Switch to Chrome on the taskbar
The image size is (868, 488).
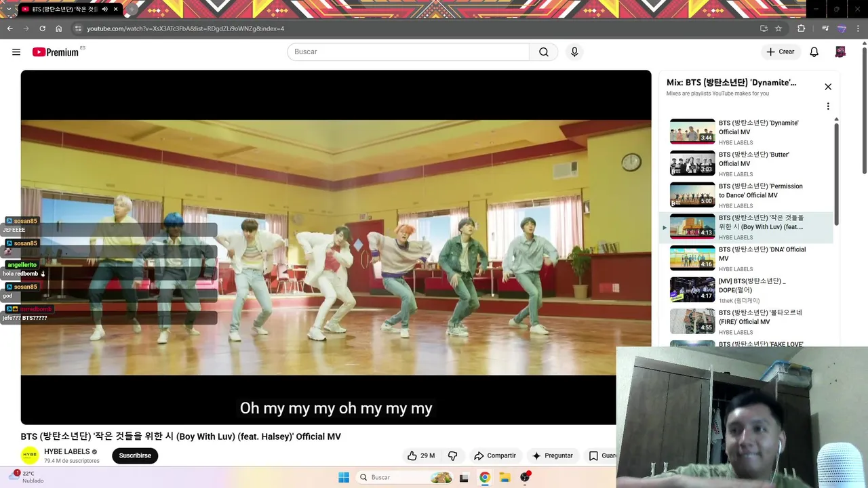[x=484, y=477]
